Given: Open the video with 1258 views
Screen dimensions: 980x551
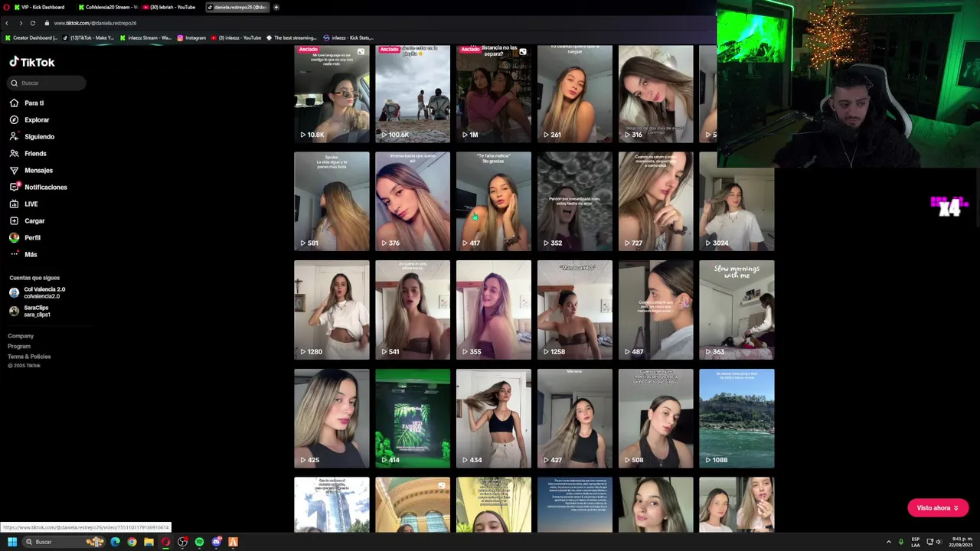Looking at the screenshot, I should coord(575,310).
